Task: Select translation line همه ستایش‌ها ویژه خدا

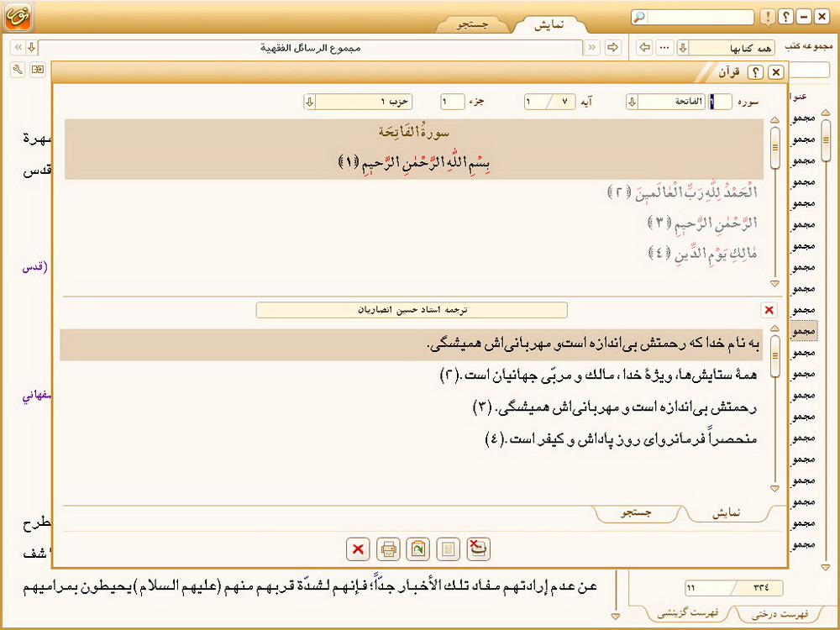Action: 598,375
